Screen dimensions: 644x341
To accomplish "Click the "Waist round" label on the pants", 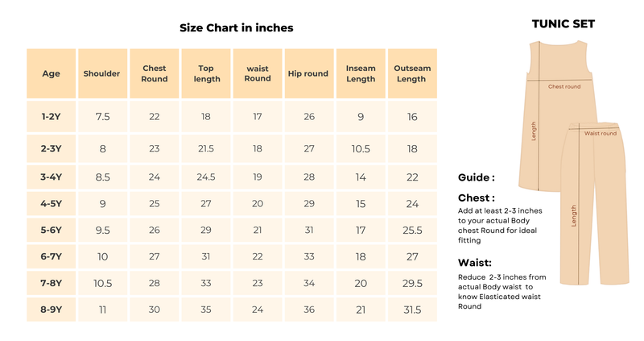I will pyautogui.click(x=600, y=134).
